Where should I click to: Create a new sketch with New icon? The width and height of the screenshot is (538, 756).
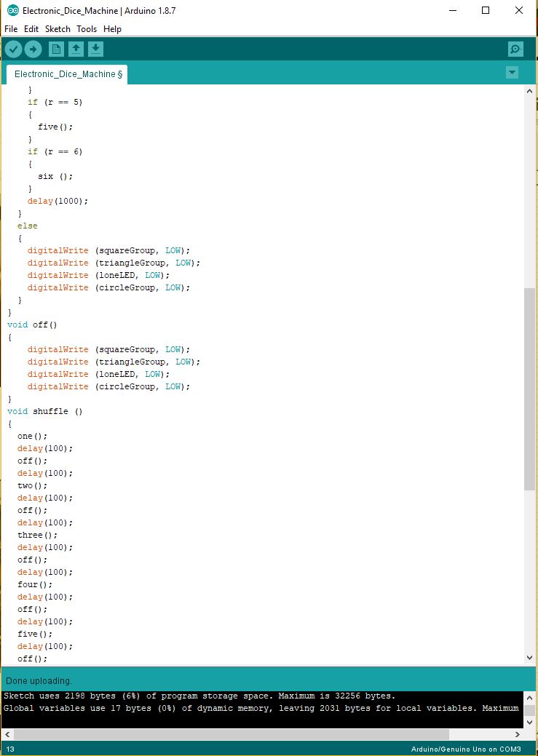[57, 49]
